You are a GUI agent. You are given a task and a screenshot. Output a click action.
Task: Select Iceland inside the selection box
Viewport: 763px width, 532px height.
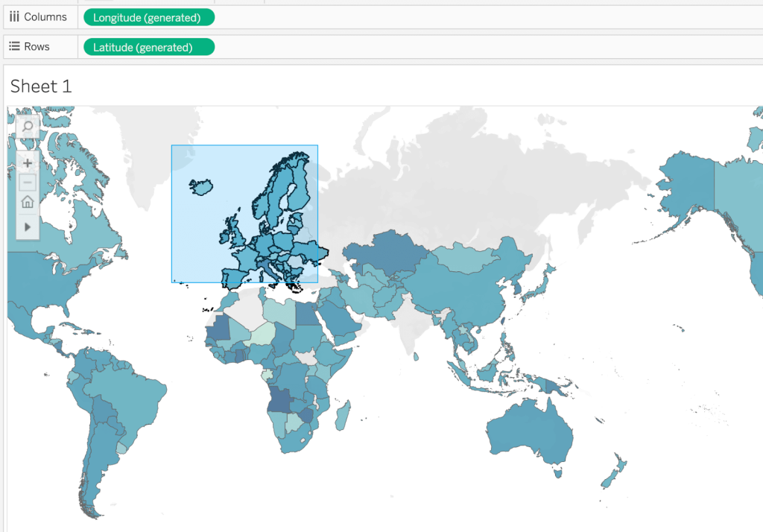tap(201, 187)
